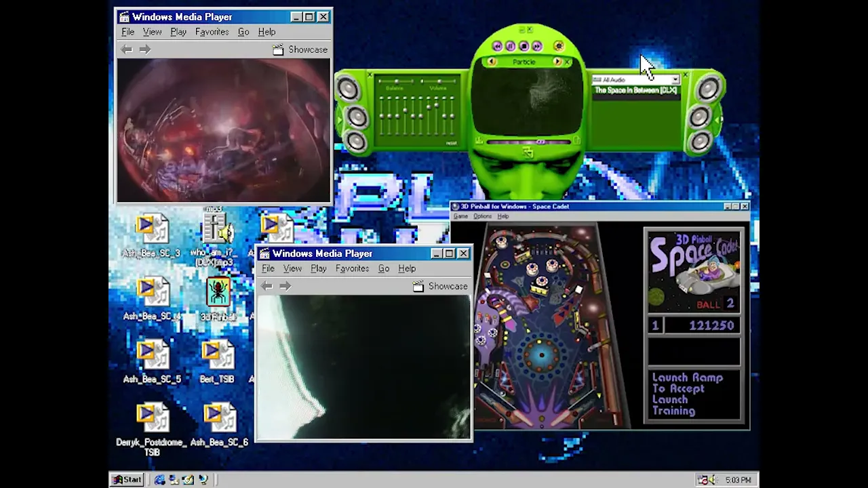Reset the equalizer sliders
Screen dimensions: 868x488
tap(451, 143)
